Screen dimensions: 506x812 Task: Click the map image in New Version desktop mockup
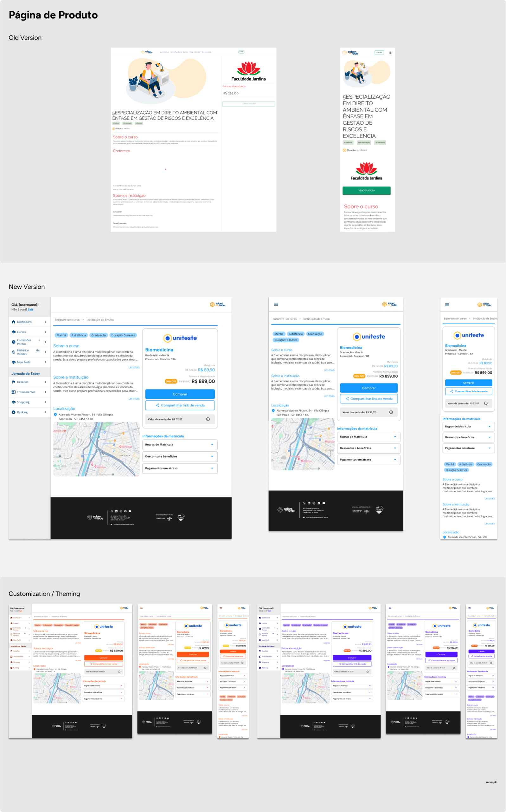pos(96,449)
